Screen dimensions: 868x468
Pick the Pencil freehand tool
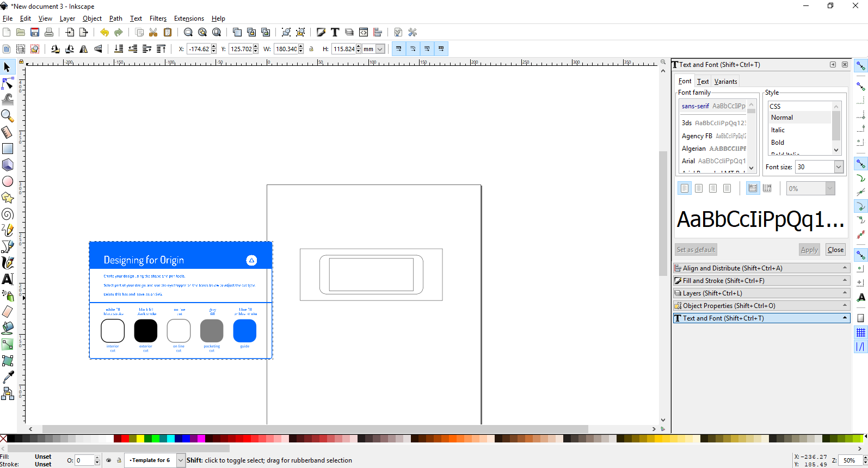(7, 230)
